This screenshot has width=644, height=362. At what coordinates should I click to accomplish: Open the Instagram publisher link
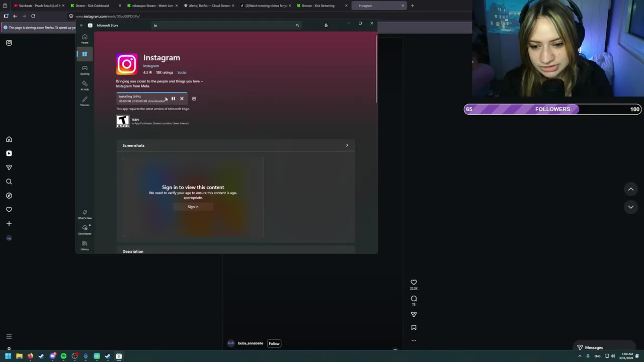(151, 66)
